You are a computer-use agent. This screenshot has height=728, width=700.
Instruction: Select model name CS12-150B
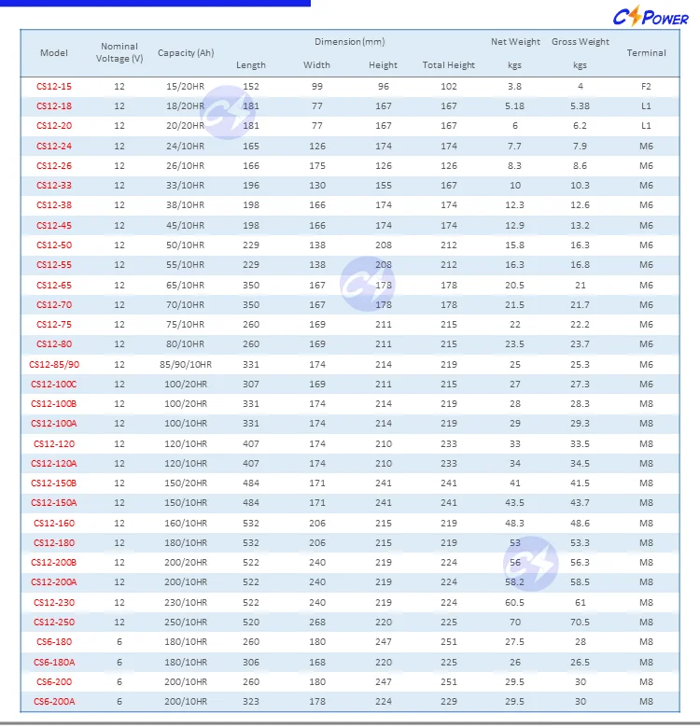pos(54,483)
